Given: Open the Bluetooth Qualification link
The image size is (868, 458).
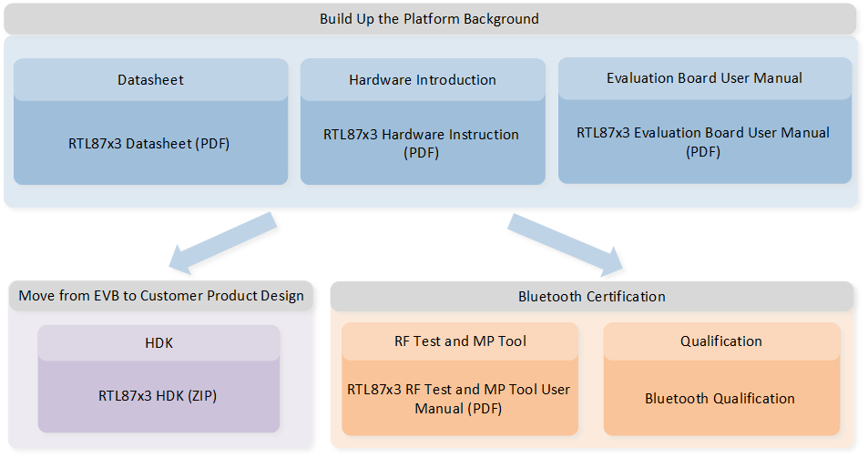Looking at the screenshot, I should [720, 398].
